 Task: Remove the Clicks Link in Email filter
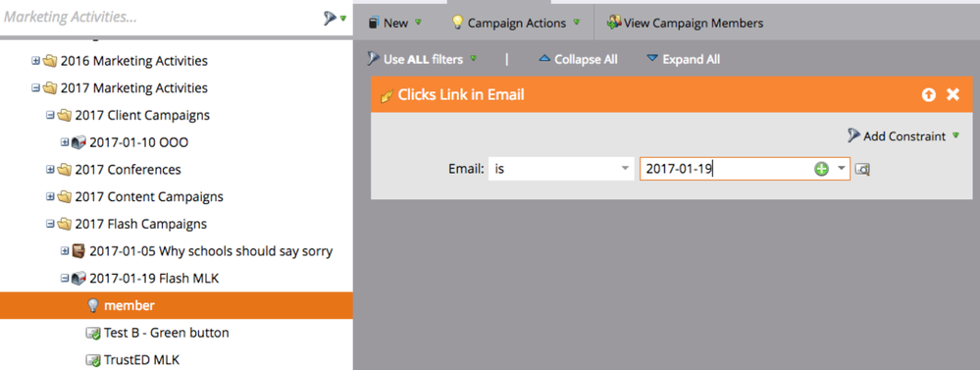coord(953,94)
